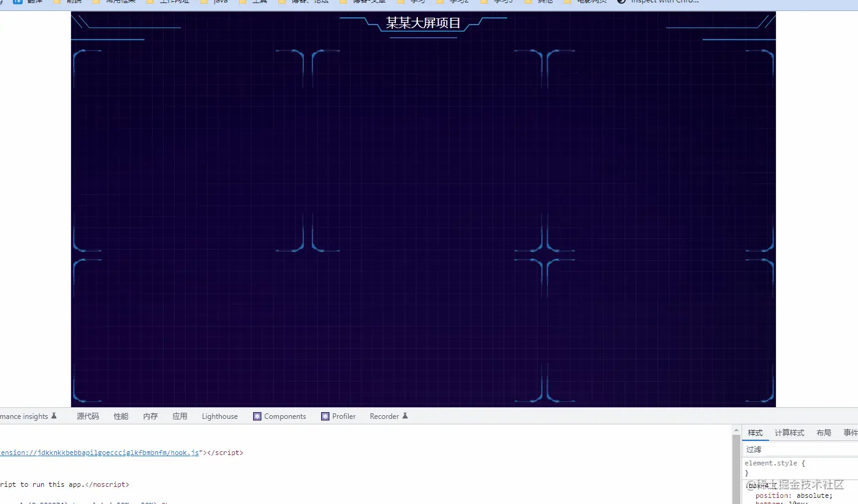This screenshot has height=504, width=858.
Task: Switch to 计算样式 sub-tab
Action: 789,433
